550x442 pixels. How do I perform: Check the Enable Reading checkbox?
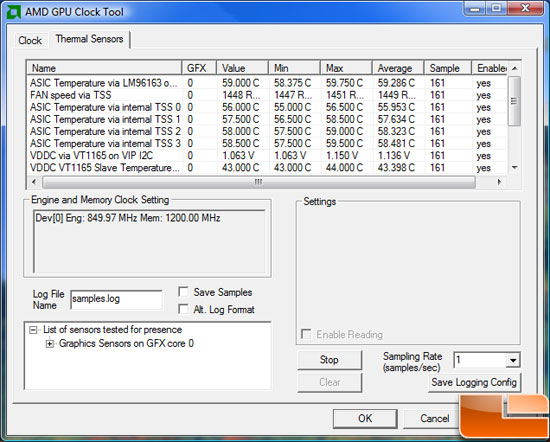[306, 334]
